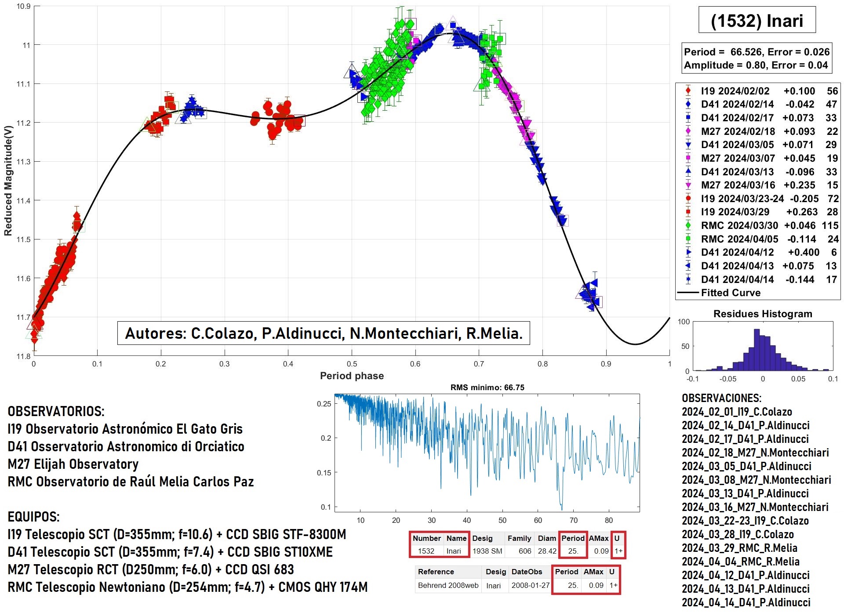This screenshot has height=616, width=844.
Task: Click the Diam value 28.42 cell
Action: [547, 551]
